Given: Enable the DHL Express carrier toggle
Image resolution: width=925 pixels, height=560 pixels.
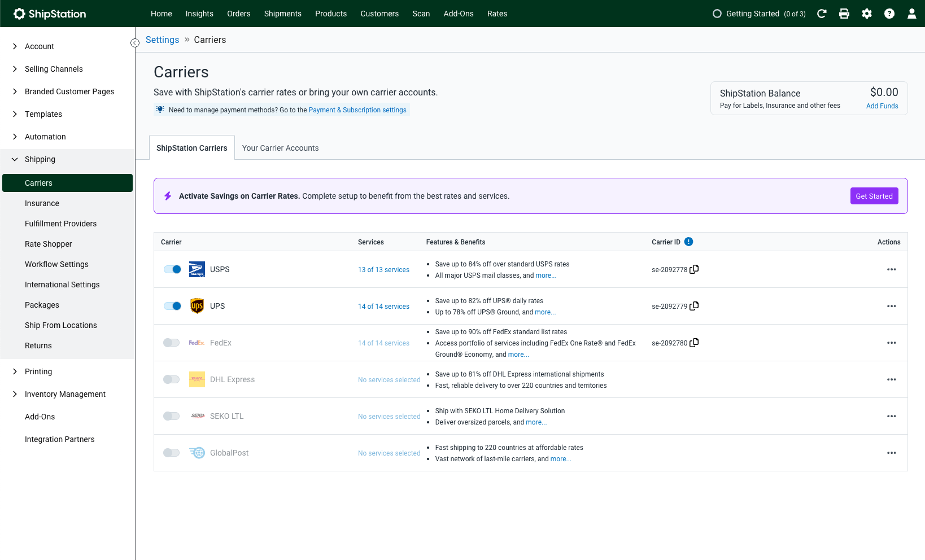Looking at the screenshot, I should pos(172,379).
